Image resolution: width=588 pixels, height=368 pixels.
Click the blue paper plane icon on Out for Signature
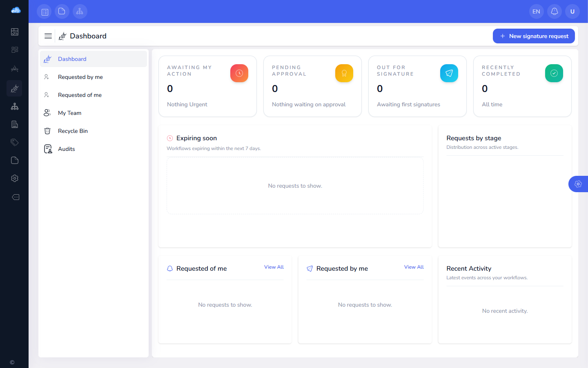449,73
